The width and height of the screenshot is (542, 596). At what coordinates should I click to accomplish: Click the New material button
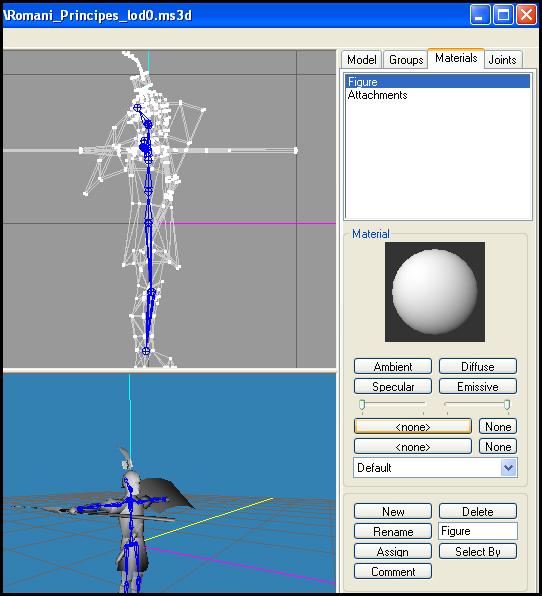[393, 511]
